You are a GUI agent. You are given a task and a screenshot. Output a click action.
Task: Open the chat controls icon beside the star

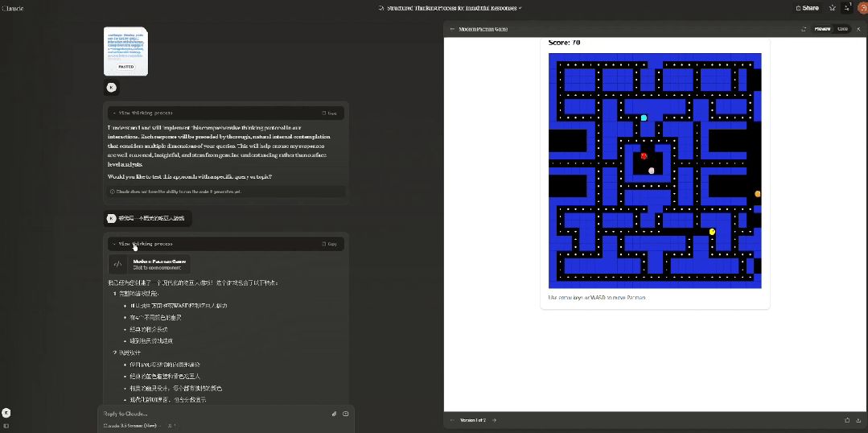847,8
